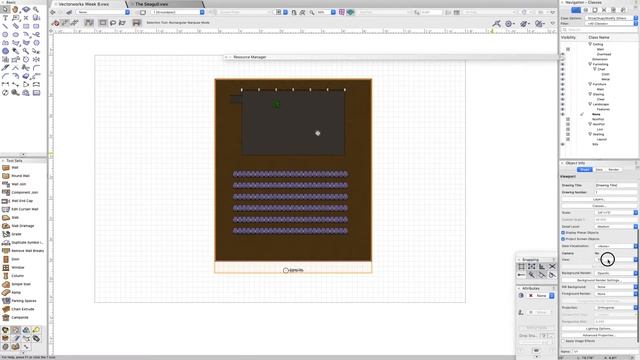Toggle visibility of the Landscape class
This screenshot has width=640, height=360.
(563, 104)
